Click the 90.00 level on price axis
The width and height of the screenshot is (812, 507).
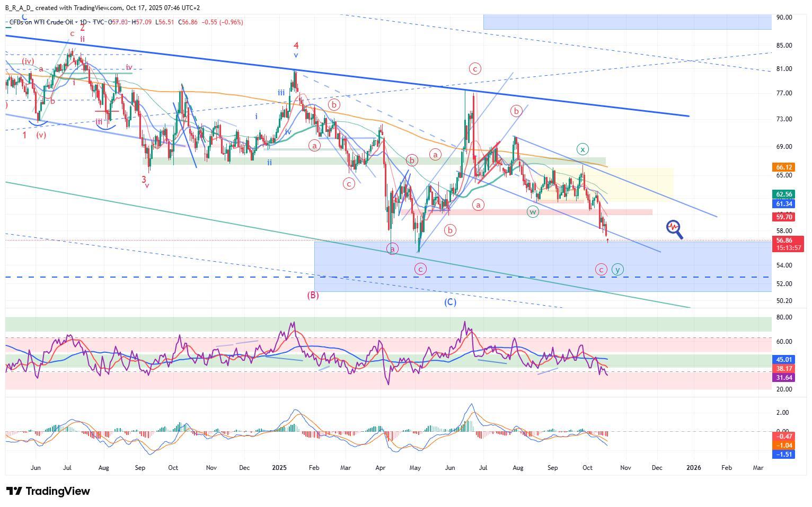click(784, 17)
